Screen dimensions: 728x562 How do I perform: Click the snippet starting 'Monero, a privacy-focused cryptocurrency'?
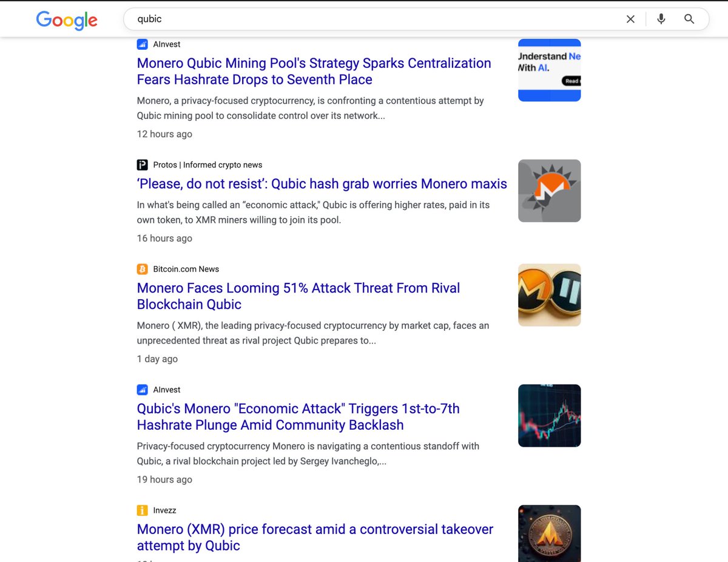(311, 108)
